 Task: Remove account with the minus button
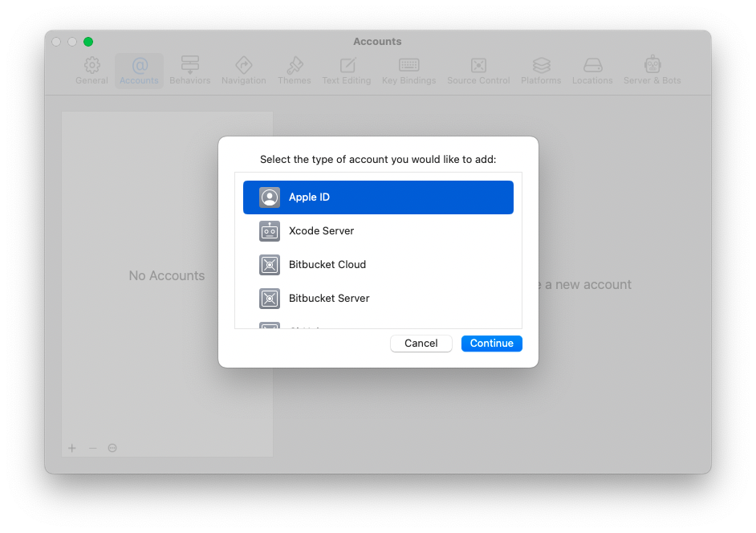pyautogui.click(x=92, y=448)
